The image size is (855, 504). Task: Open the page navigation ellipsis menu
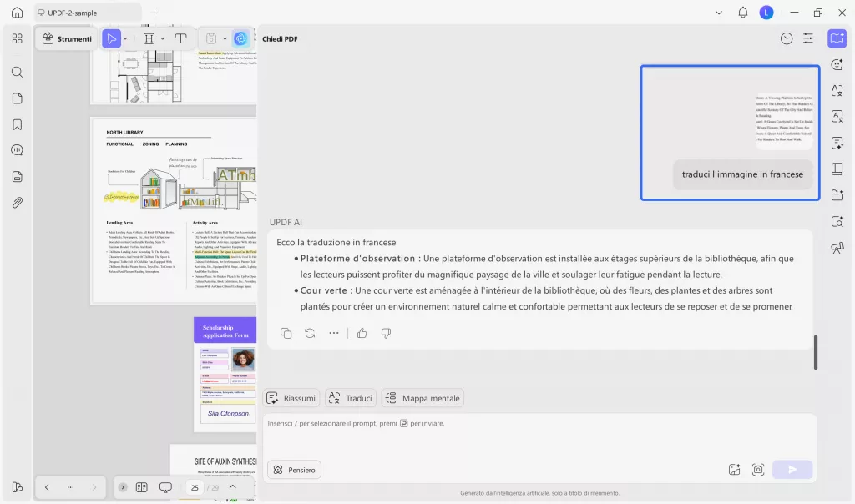(70, 487)
